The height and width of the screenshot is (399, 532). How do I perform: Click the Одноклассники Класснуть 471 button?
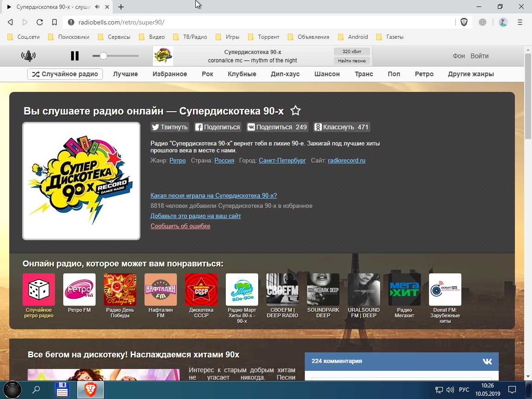342,127
